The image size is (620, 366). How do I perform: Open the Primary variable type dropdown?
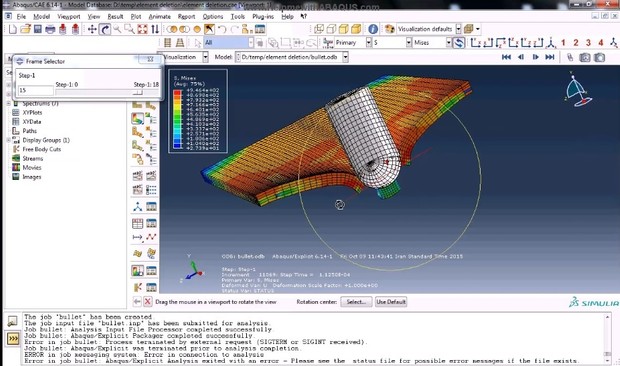point(369,43)
